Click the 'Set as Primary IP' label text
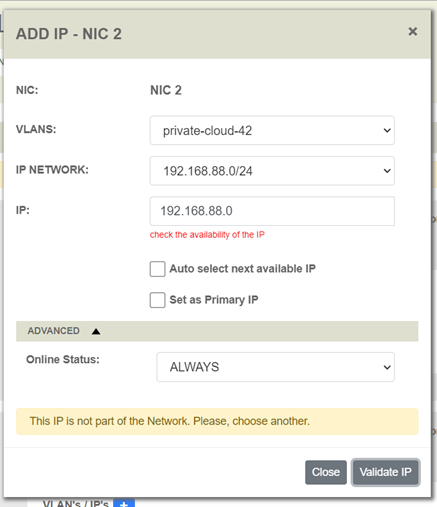This screenshot has width=437, height=507. tap(214, 300)
